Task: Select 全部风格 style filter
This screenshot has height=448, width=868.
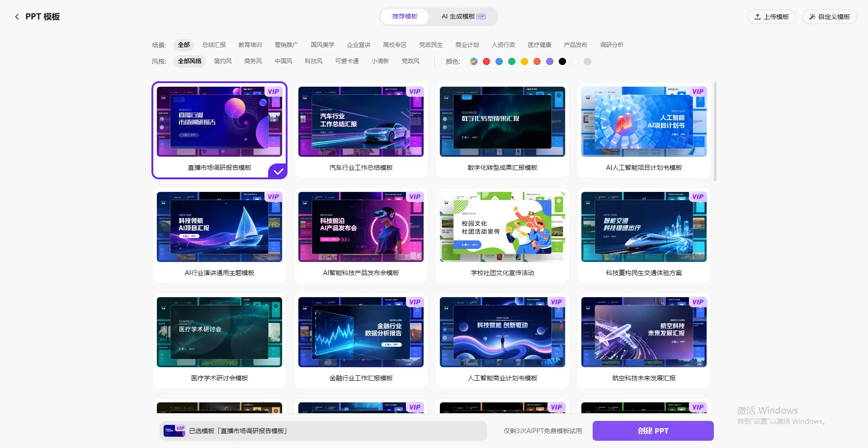Action: (189, 61)
